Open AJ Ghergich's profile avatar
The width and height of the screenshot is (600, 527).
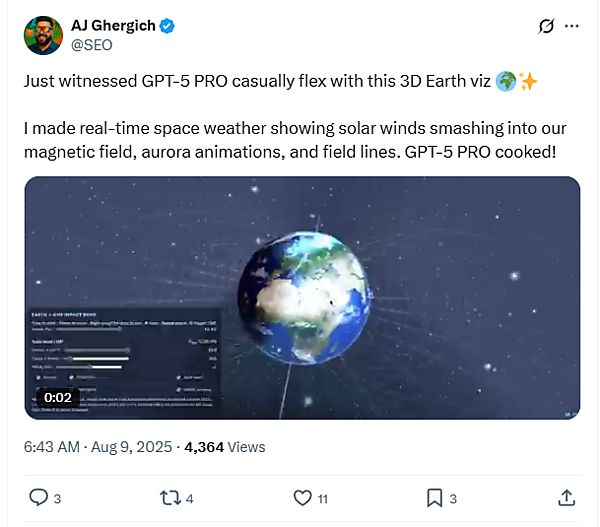pos(42,33)
